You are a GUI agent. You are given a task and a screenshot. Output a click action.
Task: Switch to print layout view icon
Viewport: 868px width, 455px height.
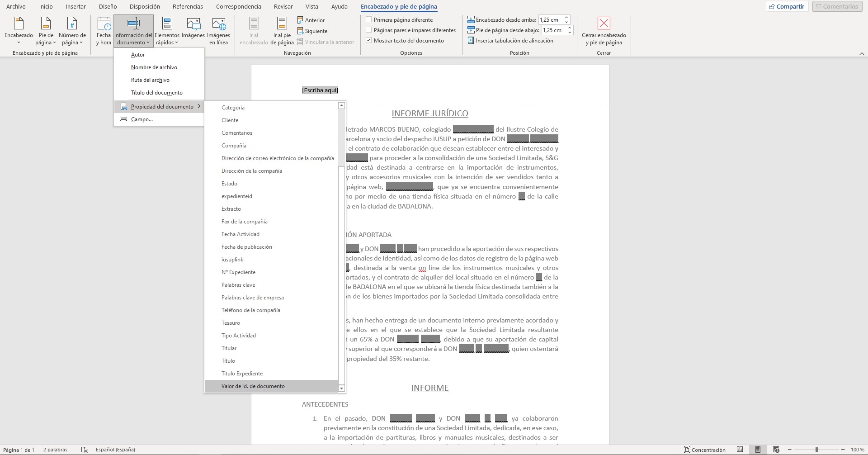(x=758, y=450)
